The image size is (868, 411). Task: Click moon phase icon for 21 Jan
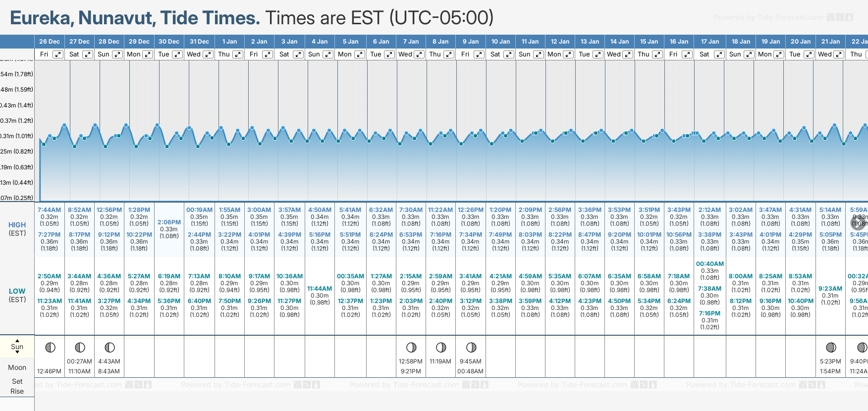point(831,348)
